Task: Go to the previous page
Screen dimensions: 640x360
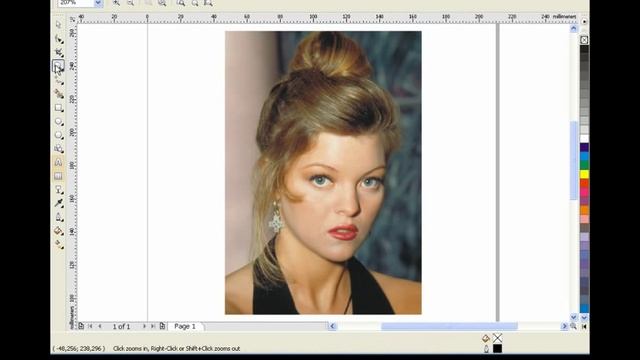Action: [100, 326]
